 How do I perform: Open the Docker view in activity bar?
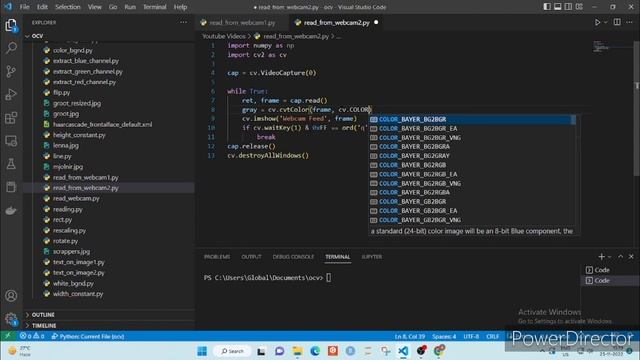click(11, 210)
